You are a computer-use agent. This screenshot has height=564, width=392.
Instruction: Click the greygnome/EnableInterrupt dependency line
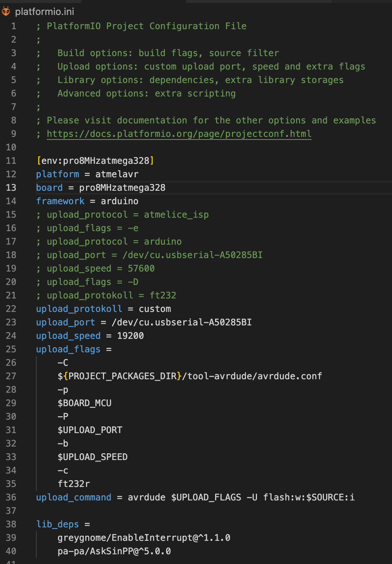[x=144, y=538]
